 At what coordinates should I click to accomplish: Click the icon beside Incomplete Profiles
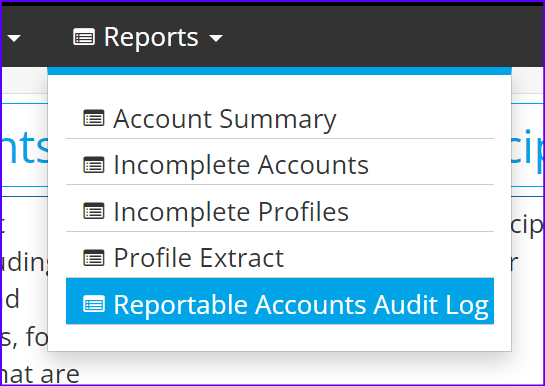point(94,211)
